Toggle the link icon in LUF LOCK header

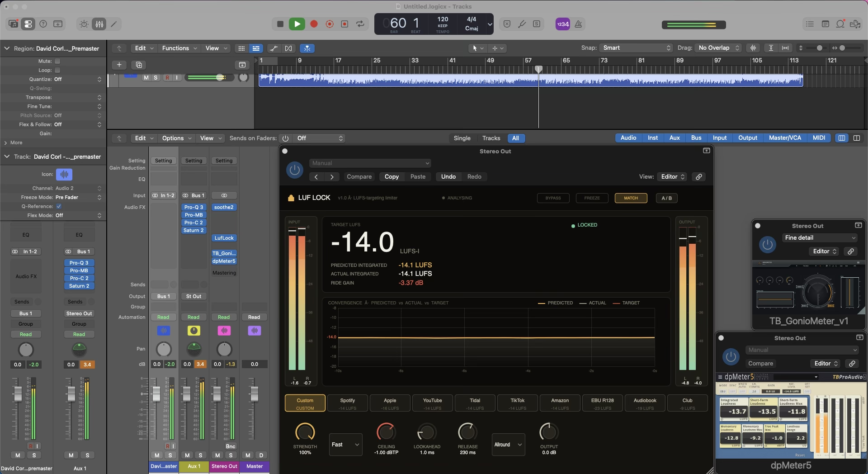click(x=699, y=177)
